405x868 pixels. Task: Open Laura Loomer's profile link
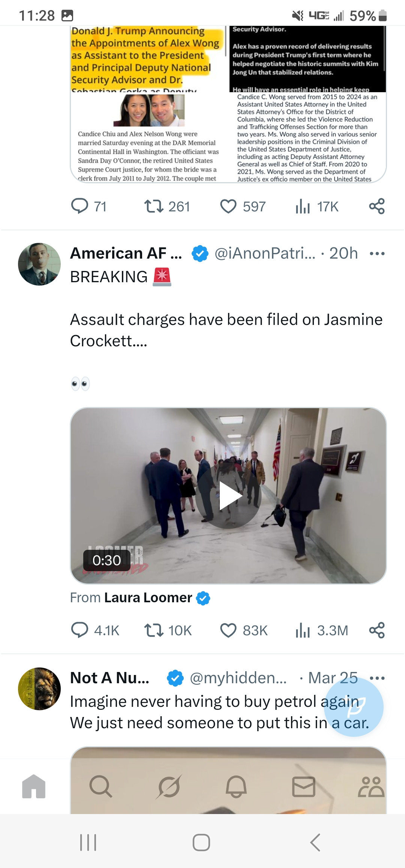148,598
